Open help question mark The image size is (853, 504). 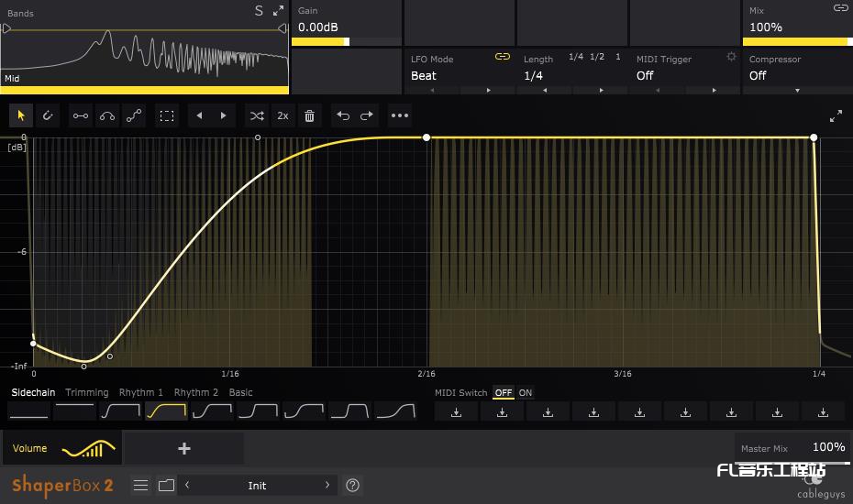click(352, 485)
